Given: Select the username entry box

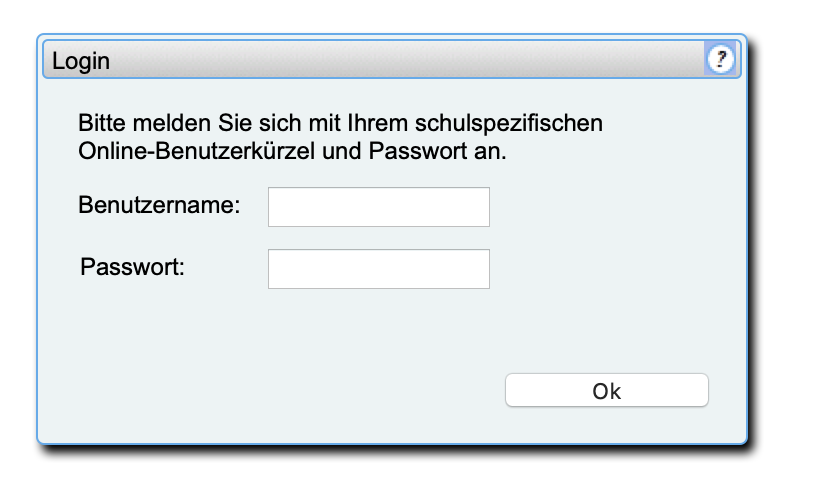Looking at the screenshot, I should tap(378, 207).
